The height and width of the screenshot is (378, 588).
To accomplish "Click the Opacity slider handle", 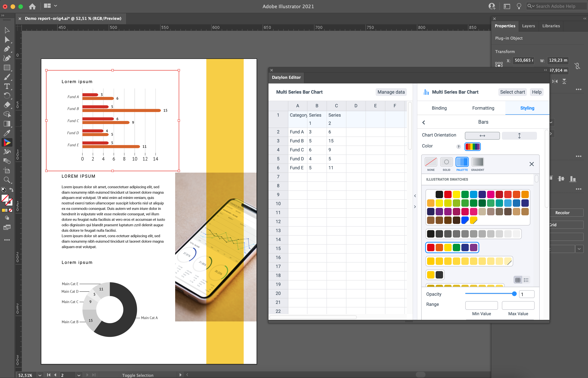I will [x=514, y=294].
